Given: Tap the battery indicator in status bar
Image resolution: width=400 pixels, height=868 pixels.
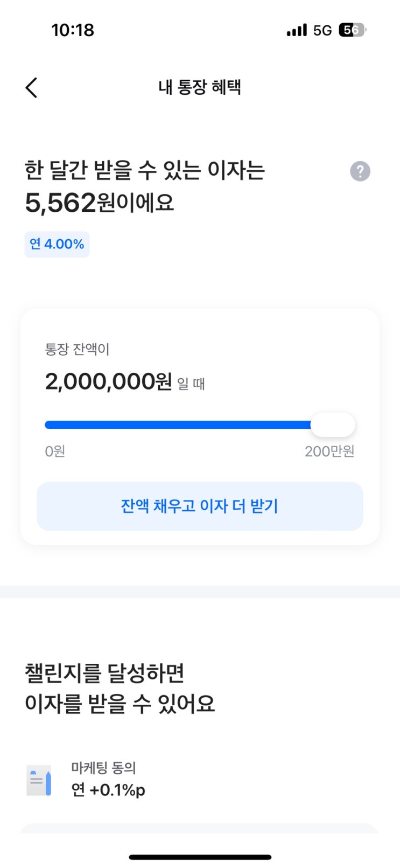Looking at the screenshot, I should coord(352,30).
